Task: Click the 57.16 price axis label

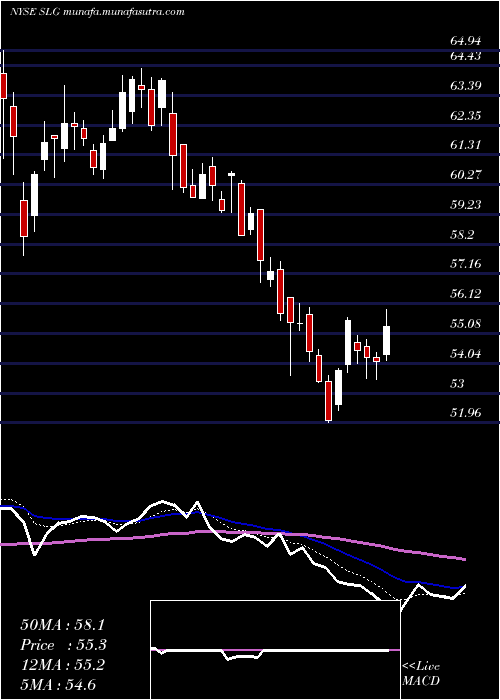Action: pos(466,264)
